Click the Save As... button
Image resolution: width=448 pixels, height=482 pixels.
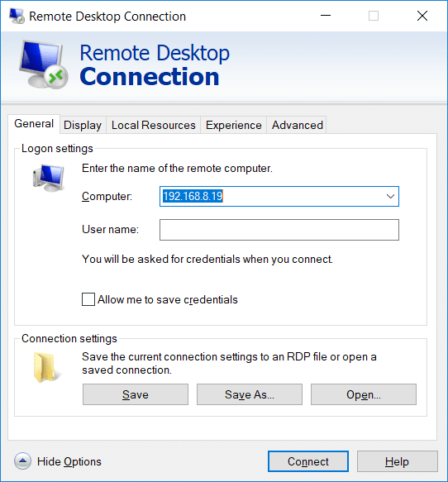click(x=250, y=394)
